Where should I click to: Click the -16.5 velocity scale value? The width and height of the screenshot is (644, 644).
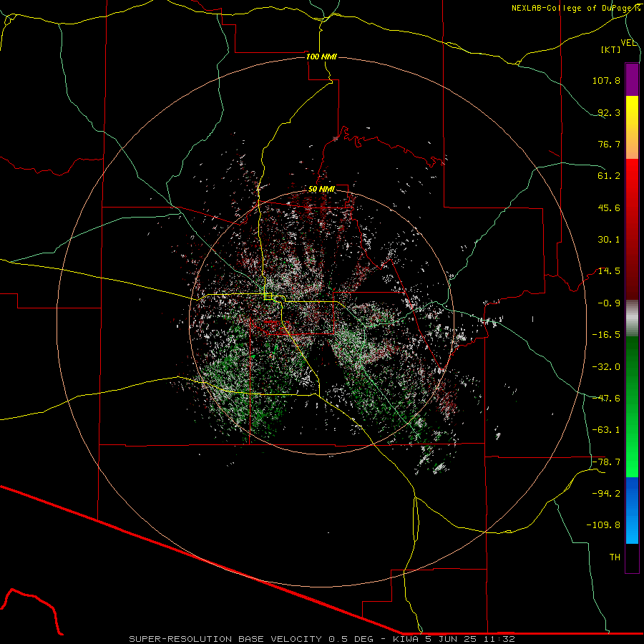[x=606, y=335]
